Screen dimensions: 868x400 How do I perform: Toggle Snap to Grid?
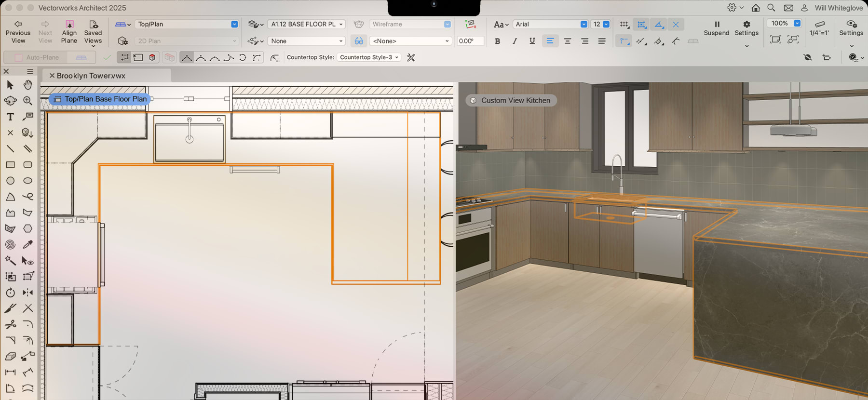click(x=624, y=24)
